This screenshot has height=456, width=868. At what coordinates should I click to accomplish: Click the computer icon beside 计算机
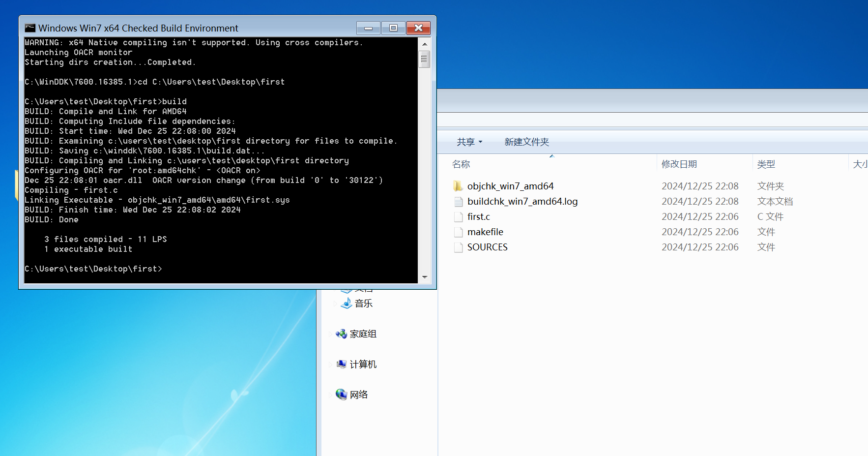[x=342, y=364]
